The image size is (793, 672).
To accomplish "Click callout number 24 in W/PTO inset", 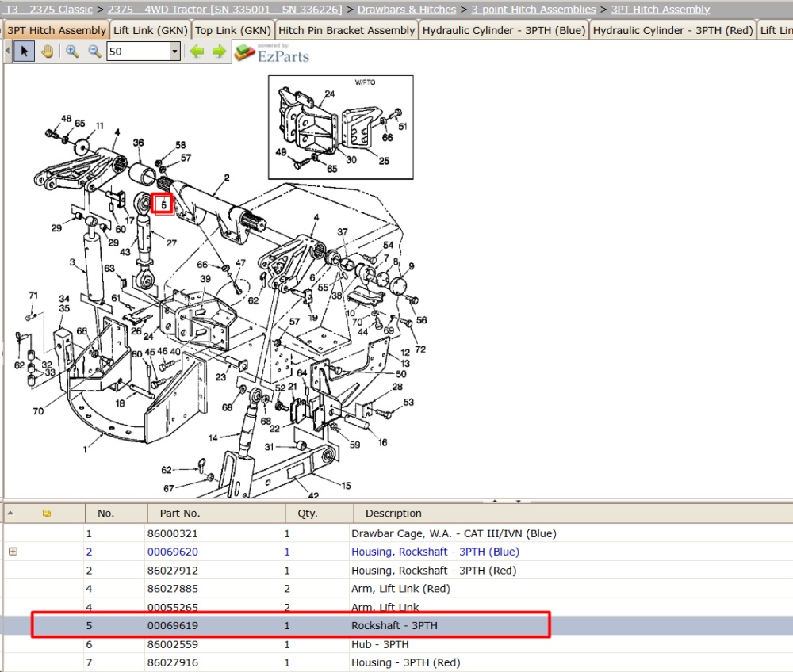I will 330,94.
